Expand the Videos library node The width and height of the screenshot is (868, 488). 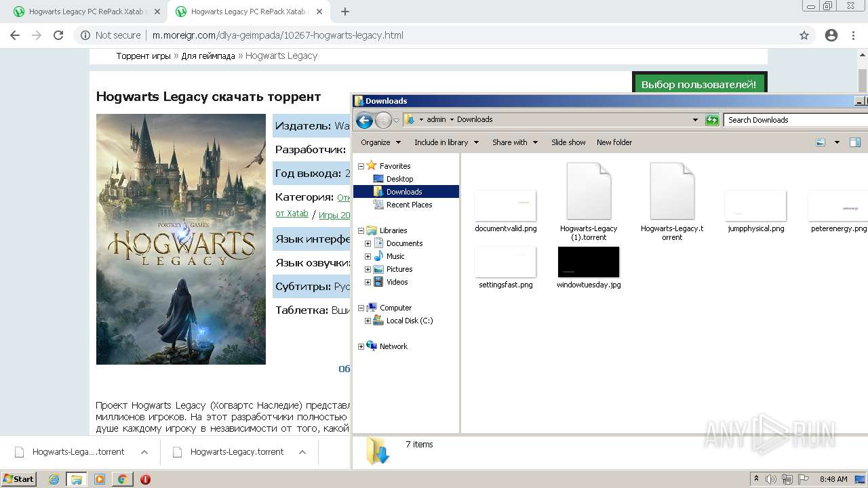368,282
